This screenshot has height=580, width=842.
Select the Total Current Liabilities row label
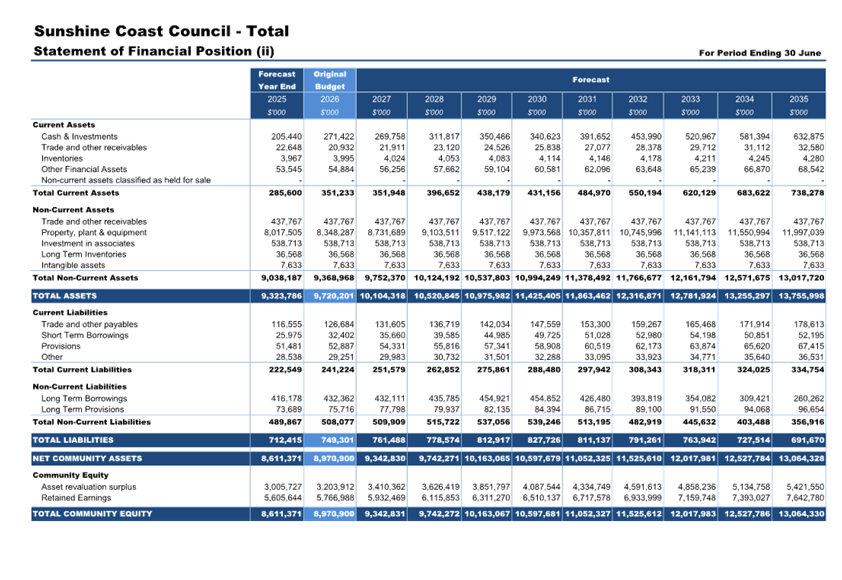tap(82, 371)
